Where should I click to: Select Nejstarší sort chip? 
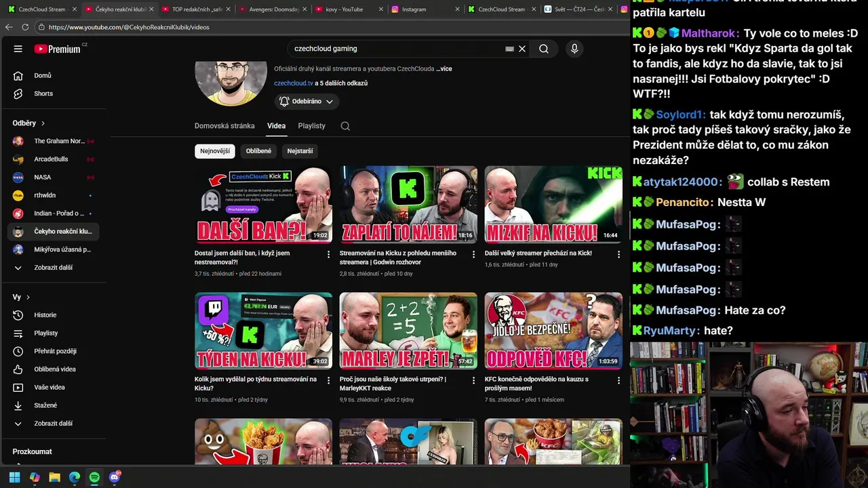(x=300, y=151)
